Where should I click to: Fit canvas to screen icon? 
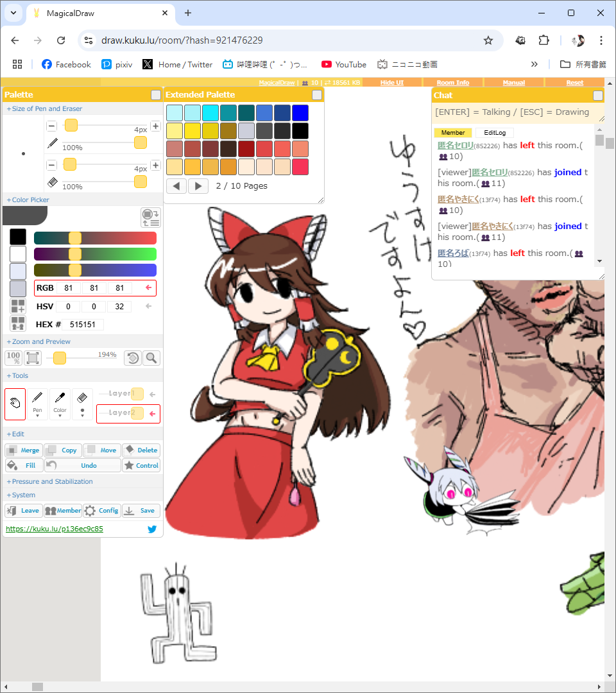tap(33, 357)
